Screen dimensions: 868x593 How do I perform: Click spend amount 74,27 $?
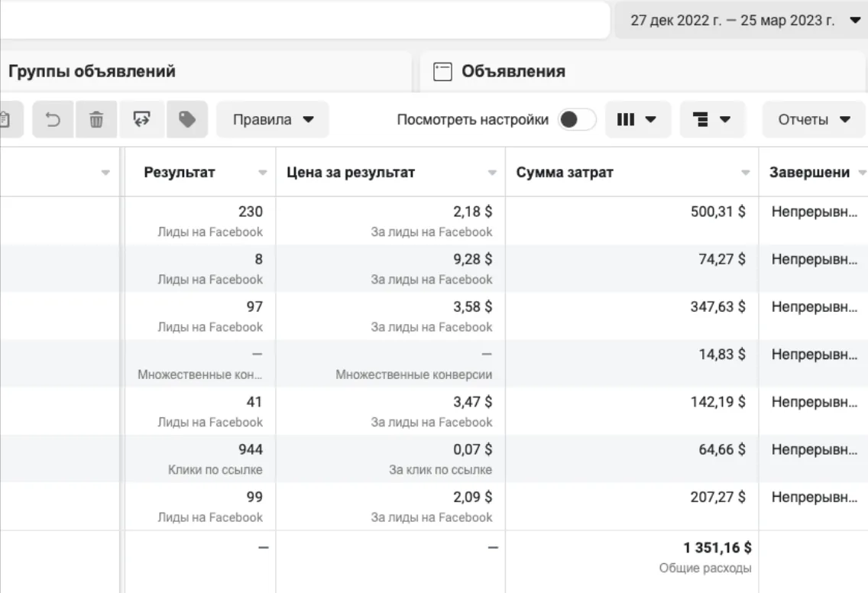pos(722,259)
